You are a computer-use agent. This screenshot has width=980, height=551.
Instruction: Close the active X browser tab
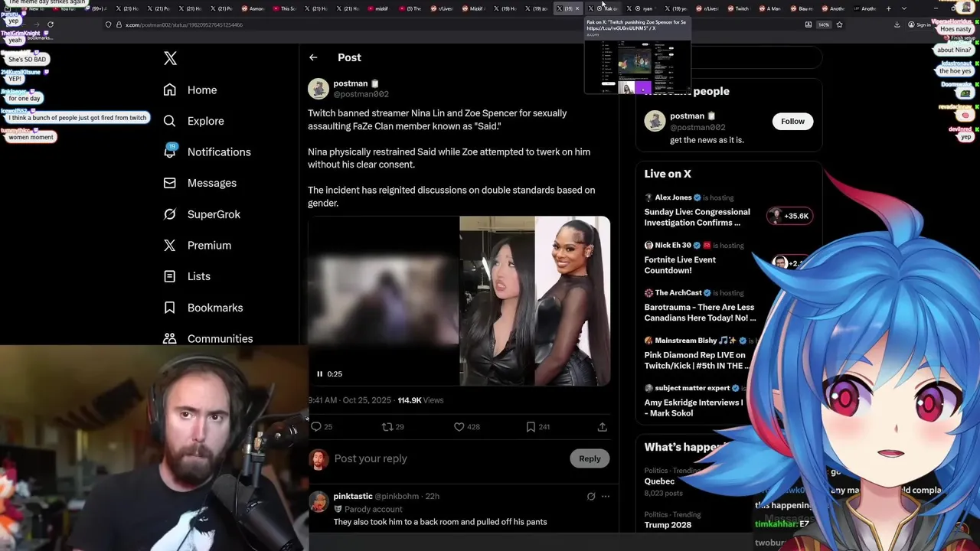click(577, 8)
